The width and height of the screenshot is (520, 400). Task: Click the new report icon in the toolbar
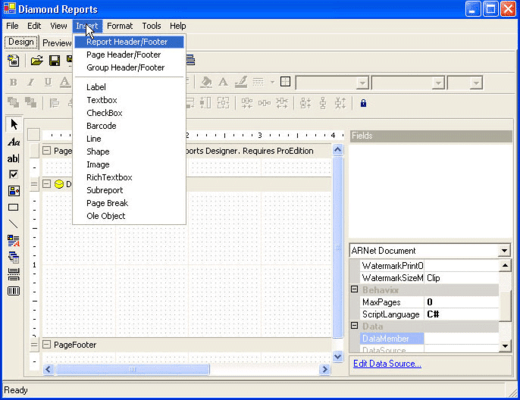tap(13, 61)
